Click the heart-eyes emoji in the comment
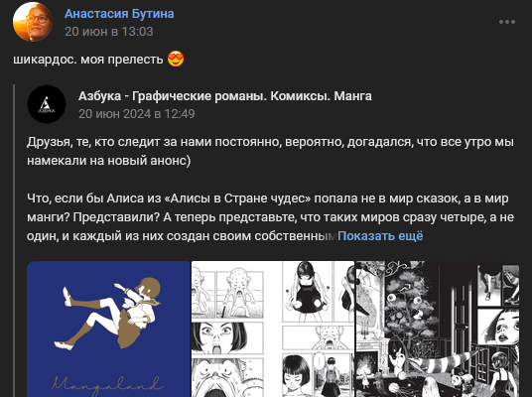 tap(176, 59)
